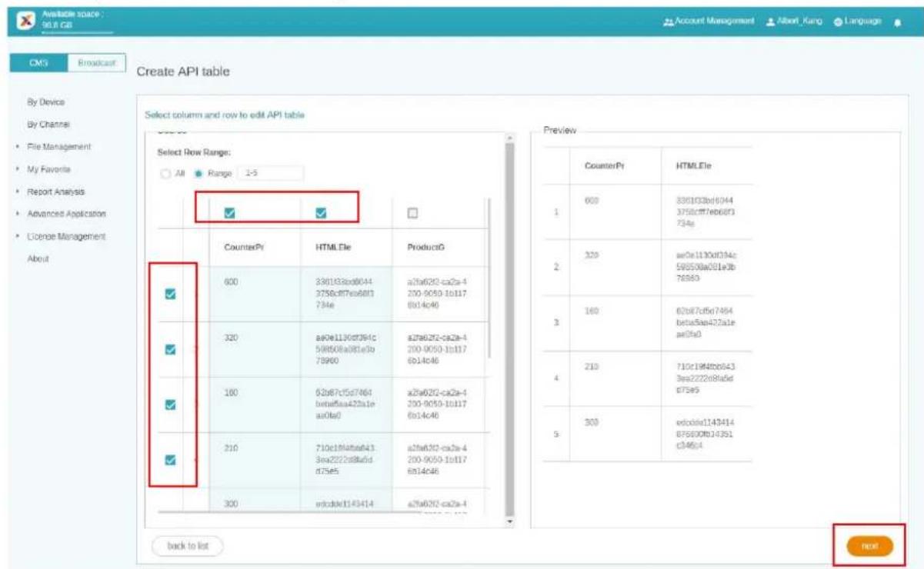
Task: Uncheck the checkbox for row 160
Action: click(x=171, y=404)
